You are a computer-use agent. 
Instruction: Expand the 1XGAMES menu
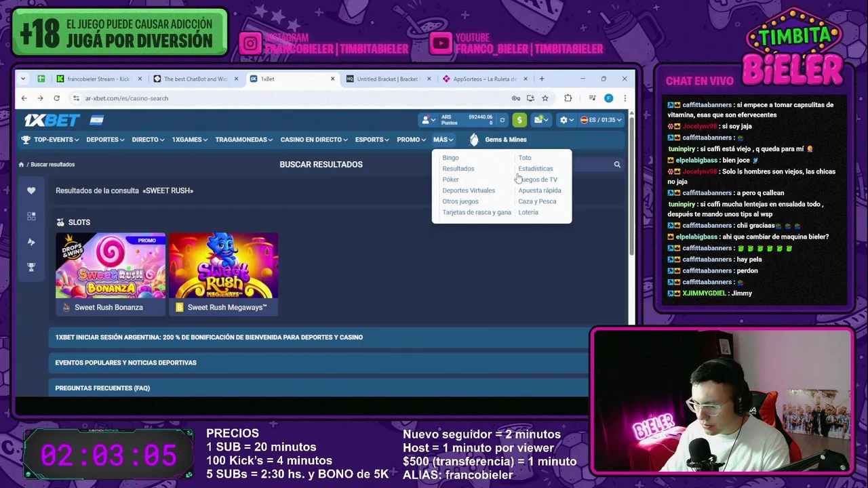190,140
